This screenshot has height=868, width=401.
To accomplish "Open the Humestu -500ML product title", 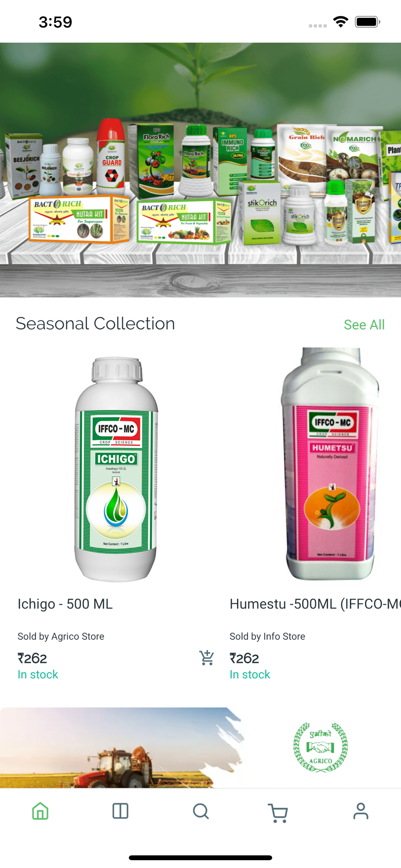I will (x=315, y=604).
